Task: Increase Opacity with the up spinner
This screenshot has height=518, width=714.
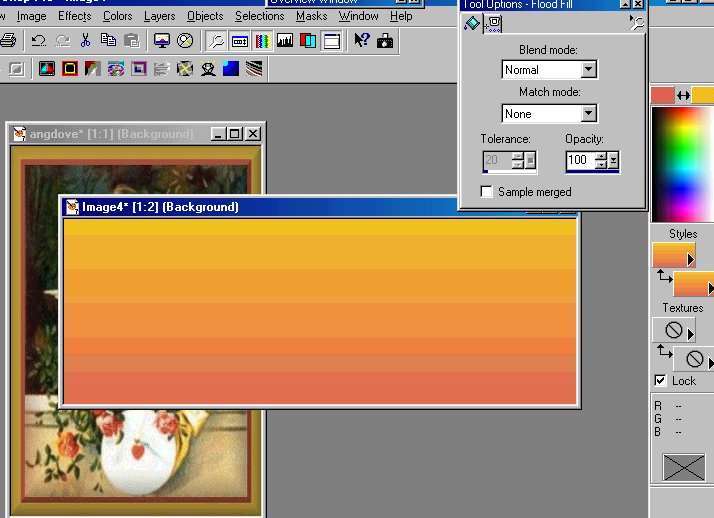Action: (x=601, y=156)
